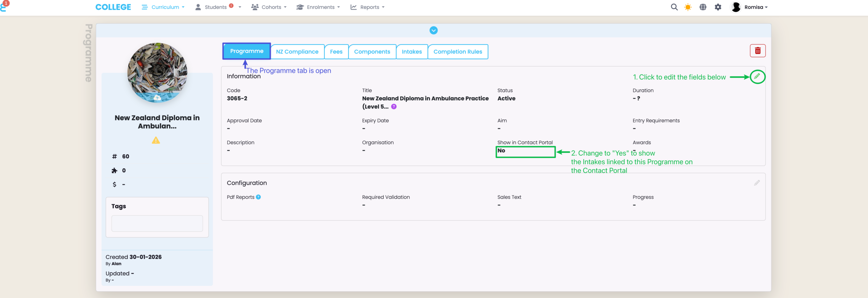Open the Curriculum dropdown menu
868x298 pixels.
[x=164, y=7]
